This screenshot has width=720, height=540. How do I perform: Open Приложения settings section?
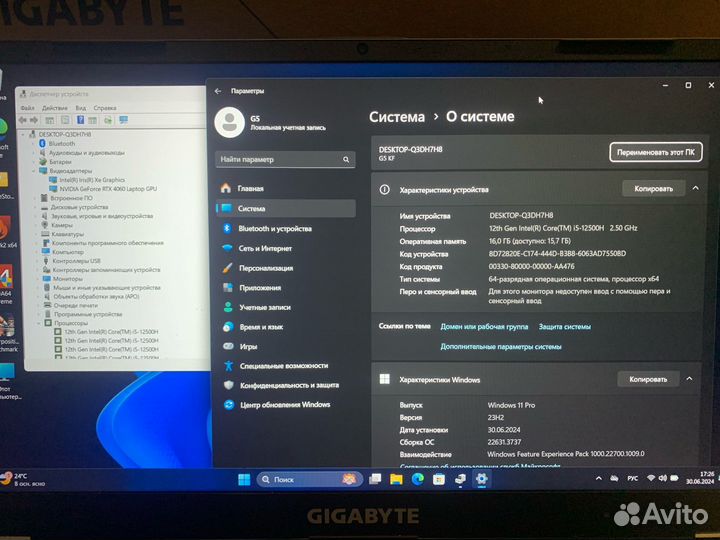pyautogui.click(x=285, y=288)
